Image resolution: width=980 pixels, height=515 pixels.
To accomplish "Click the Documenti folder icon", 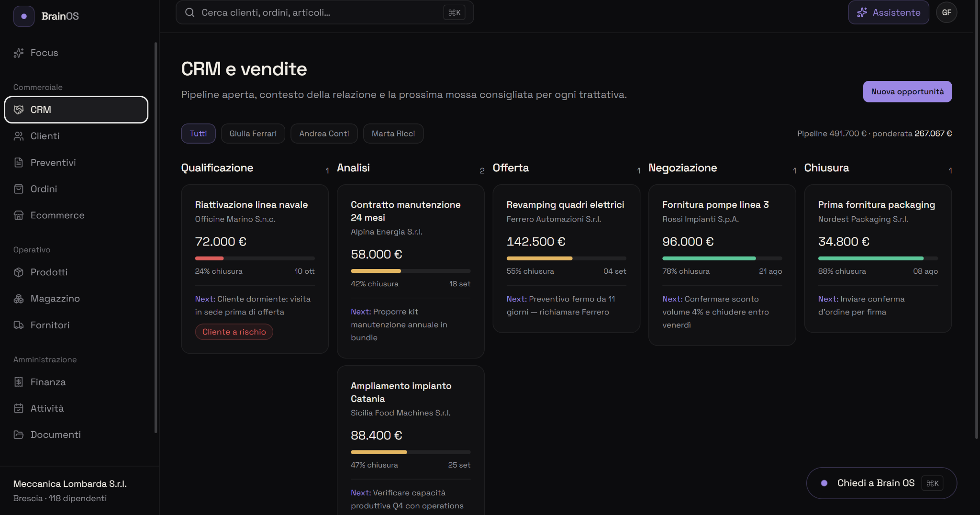I will coord(19,435).
